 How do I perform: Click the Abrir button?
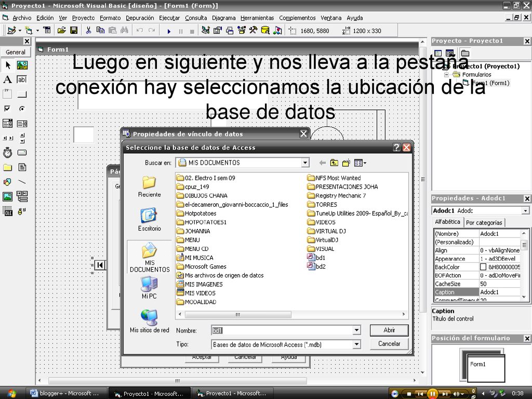point(389,330)
